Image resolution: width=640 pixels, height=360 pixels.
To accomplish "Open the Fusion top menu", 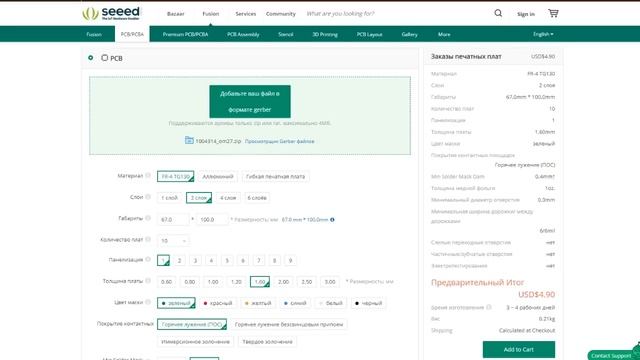I will point(211,14).
